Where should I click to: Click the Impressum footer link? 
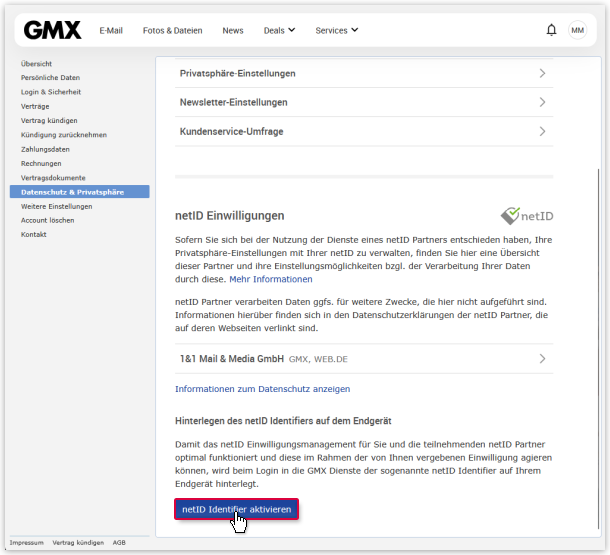27,542
